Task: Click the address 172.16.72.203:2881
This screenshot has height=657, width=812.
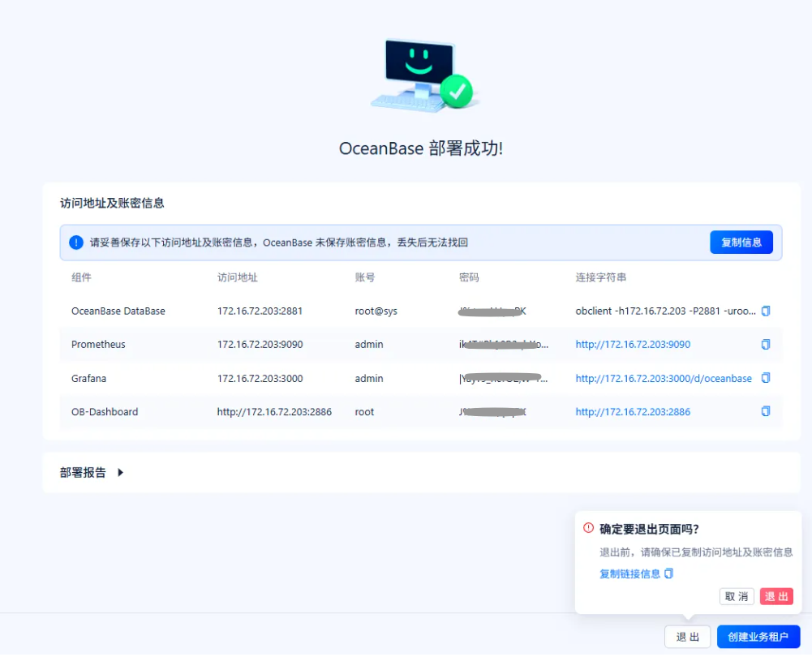Action: pos(260,311)
